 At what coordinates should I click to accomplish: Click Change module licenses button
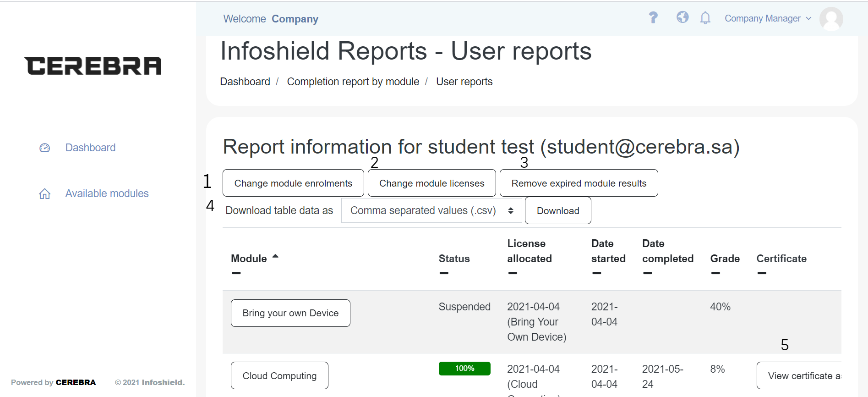click(431, 183)
